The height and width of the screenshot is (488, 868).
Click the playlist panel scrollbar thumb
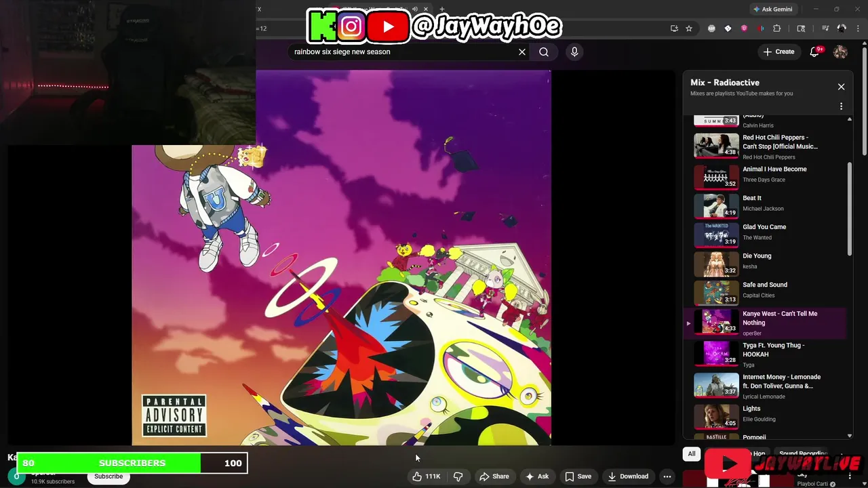pyautogui.click(x=850, y=209)
